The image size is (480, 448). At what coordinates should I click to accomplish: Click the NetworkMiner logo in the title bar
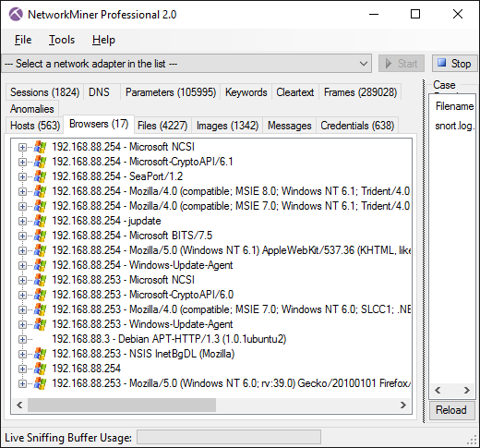tap(16, 14)
